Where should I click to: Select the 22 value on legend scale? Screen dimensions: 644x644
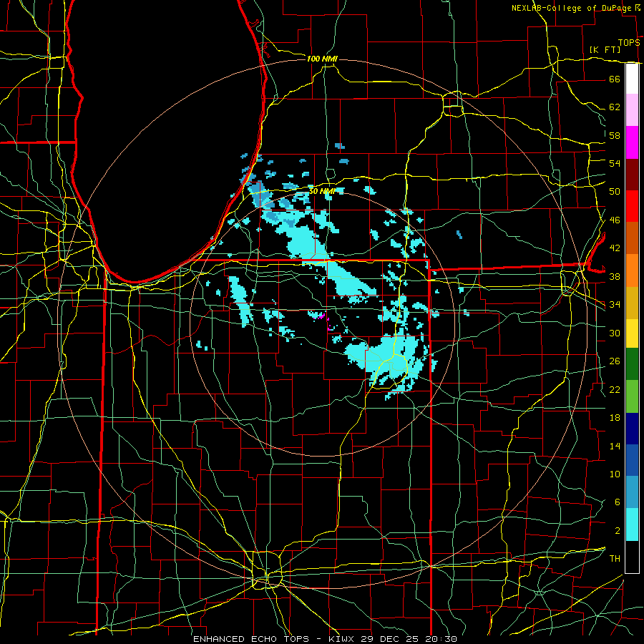[x=615, y=389]
